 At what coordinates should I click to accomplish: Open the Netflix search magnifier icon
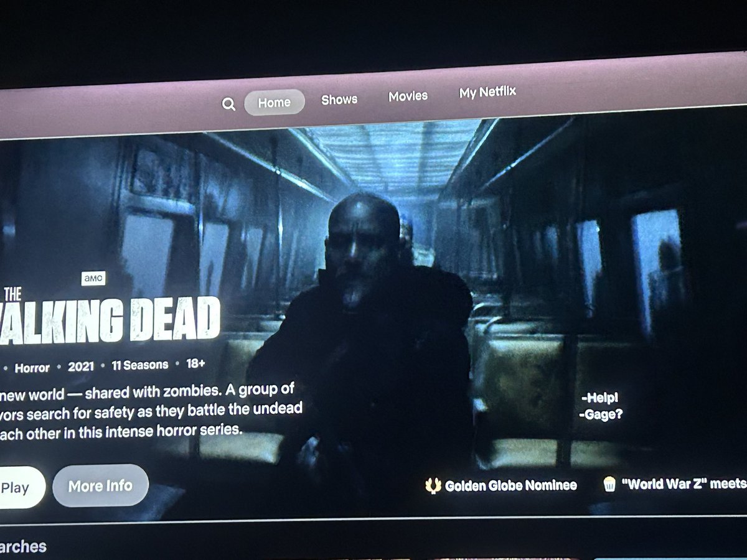[x=228, y=105]
